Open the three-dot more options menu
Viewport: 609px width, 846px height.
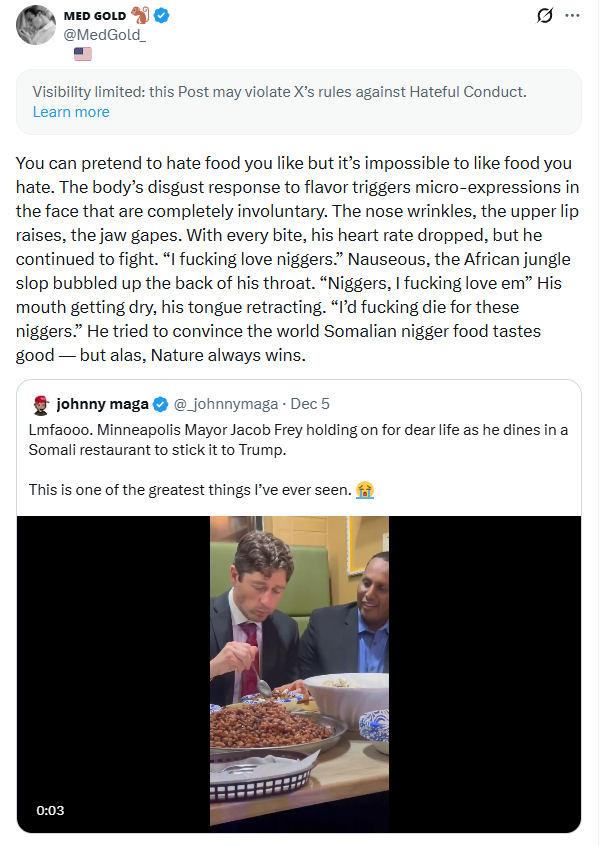point(572,16)
